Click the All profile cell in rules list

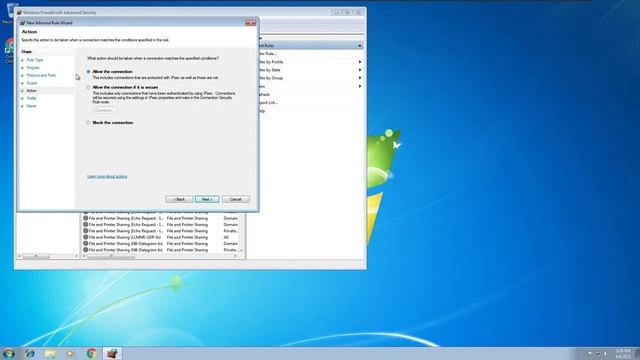(x=226, y=237)
